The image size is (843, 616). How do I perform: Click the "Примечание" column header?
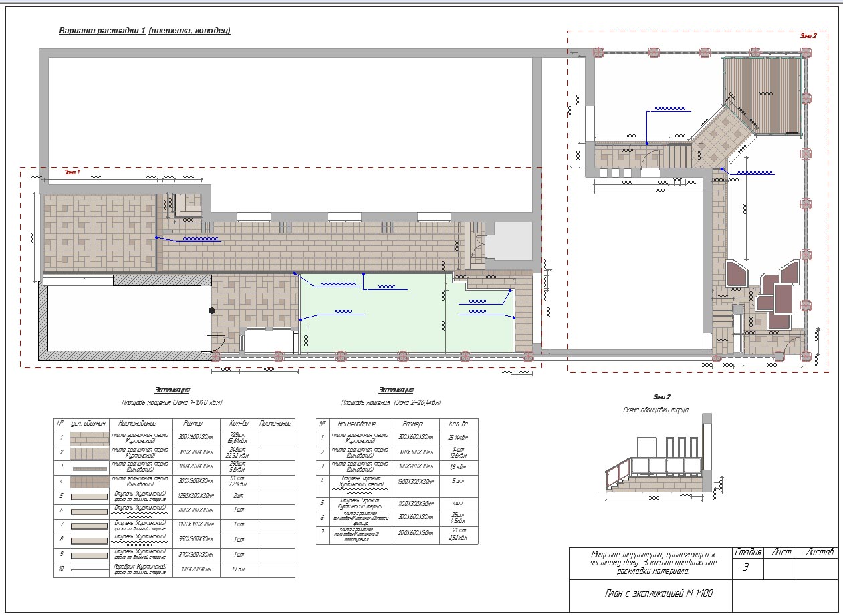[x=276, y=424]
